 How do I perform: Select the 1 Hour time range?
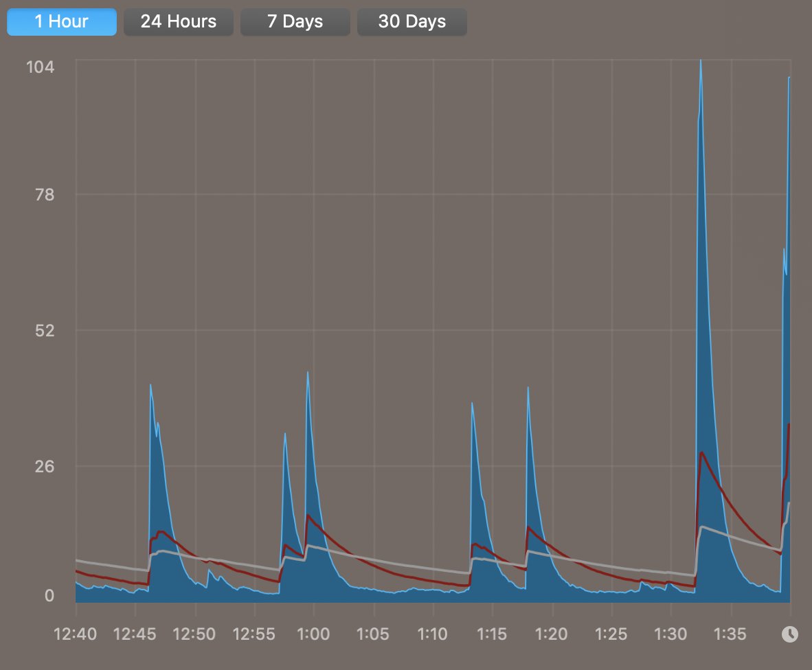tap(62, 22)
